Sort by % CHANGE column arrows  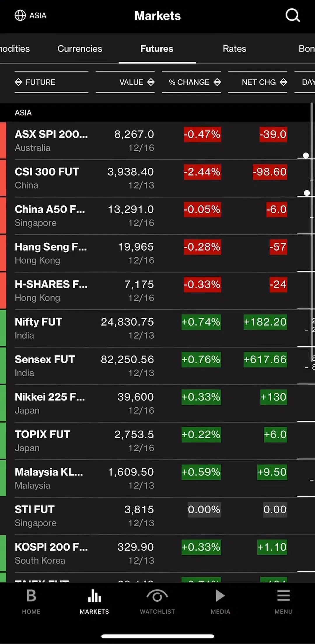click(217, 82)
